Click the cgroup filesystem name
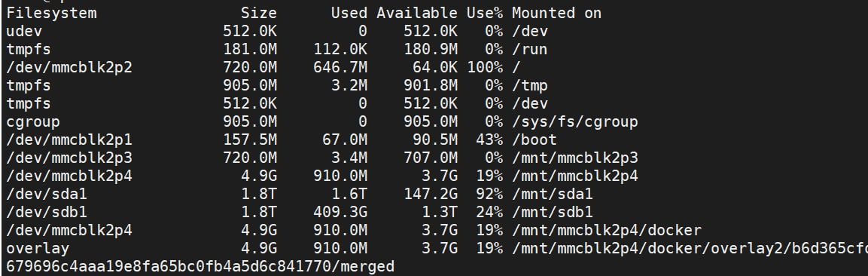Viewport: 868px width, 276px height. pyautogui.click(x=33, y=121)
